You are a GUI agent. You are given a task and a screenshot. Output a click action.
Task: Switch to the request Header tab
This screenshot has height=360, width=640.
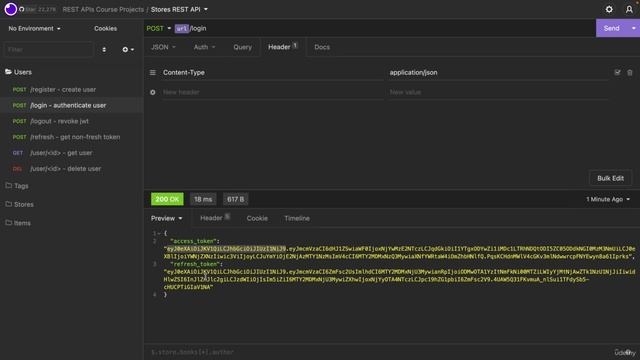(282, 47)
